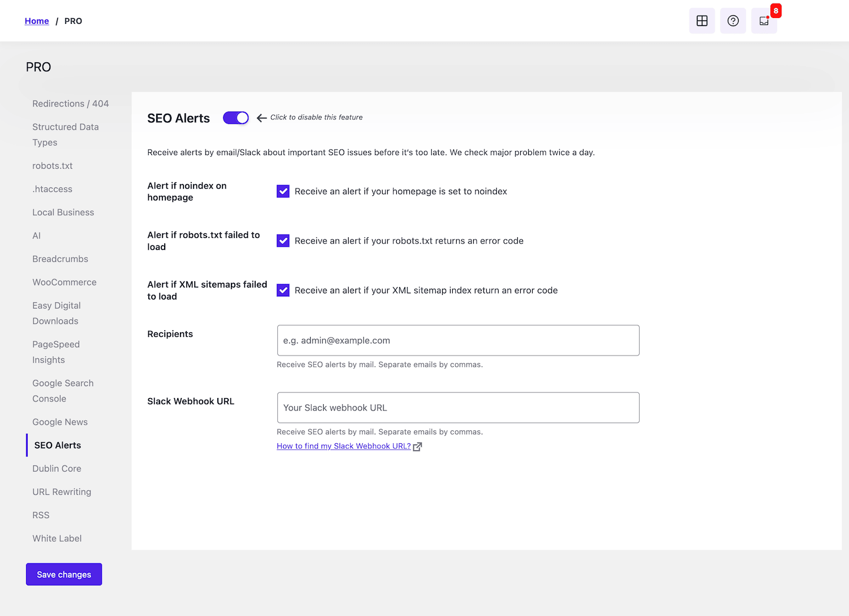Click external link icon after Slack Webhook help

418,447
